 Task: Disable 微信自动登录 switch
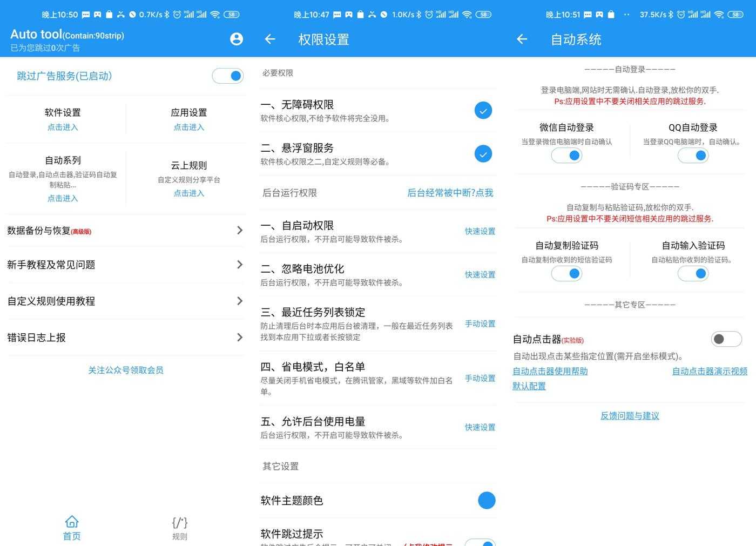point(567,156)
